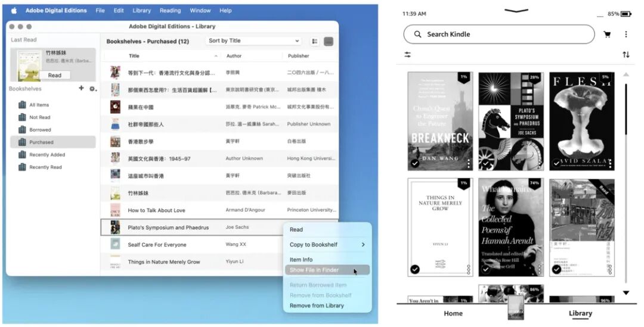Open Things in Nature Merely Grow Kindle cover
The height and width of the screenshot is (327, 644).
[x=440, y=228]
